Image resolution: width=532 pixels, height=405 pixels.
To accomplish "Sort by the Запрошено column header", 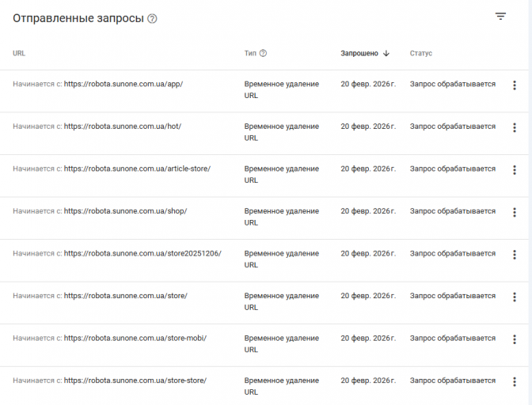I will [x=359, y=54].
